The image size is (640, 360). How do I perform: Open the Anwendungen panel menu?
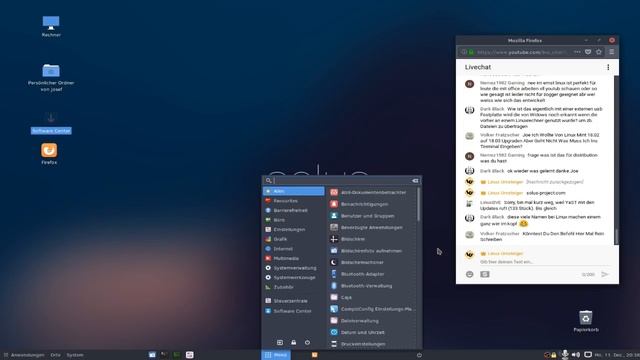coord(24,355)
